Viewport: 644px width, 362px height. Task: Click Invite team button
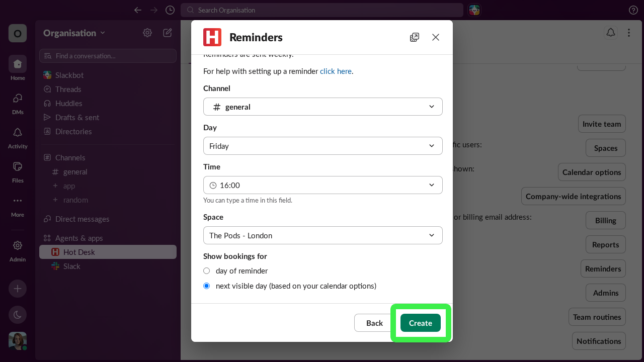(602, 124)
